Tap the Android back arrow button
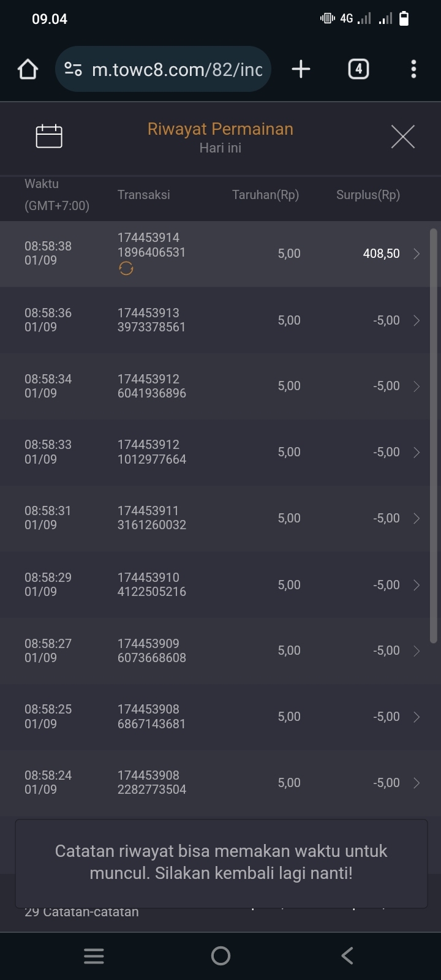 pos(347,956)
